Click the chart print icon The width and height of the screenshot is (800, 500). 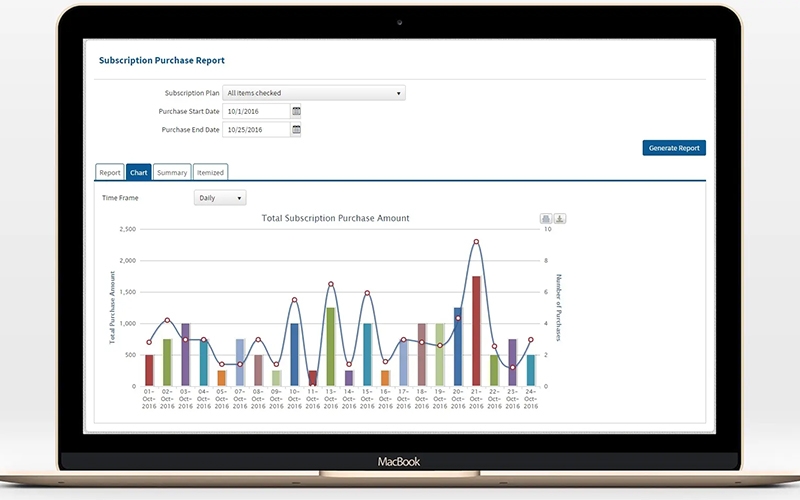coord(545,219)
